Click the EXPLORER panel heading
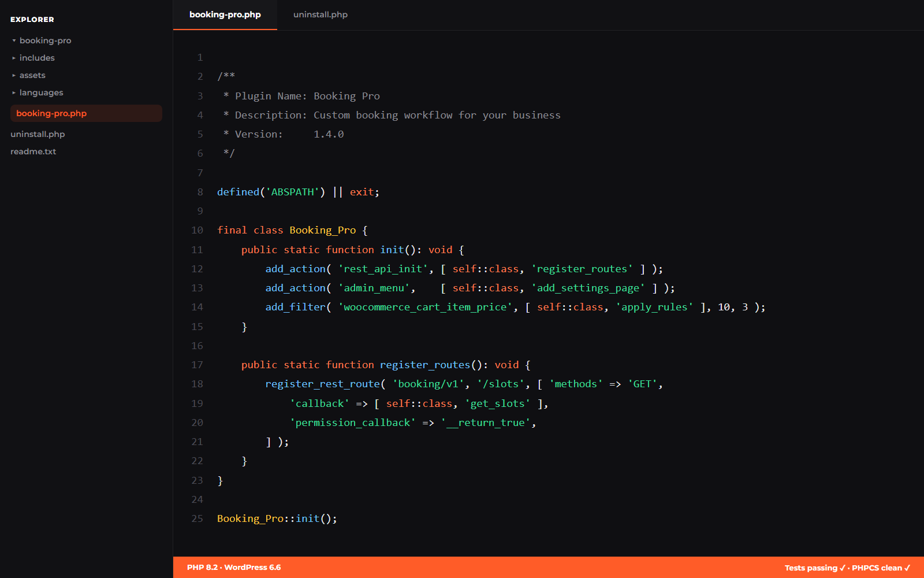 click(x=32, y=20)
